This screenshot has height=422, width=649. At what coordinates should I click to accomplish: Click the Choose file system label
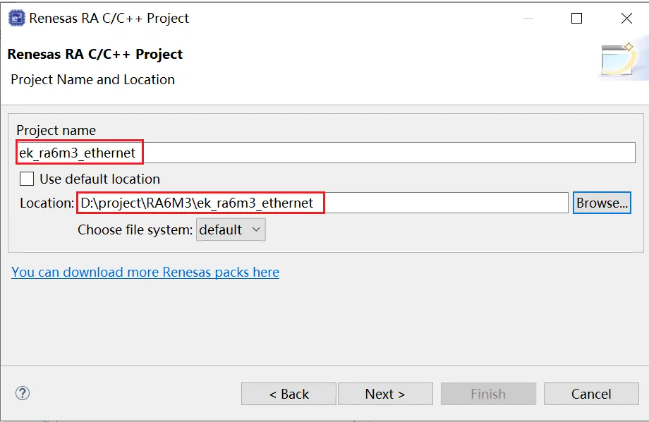[x=135, y=229]
